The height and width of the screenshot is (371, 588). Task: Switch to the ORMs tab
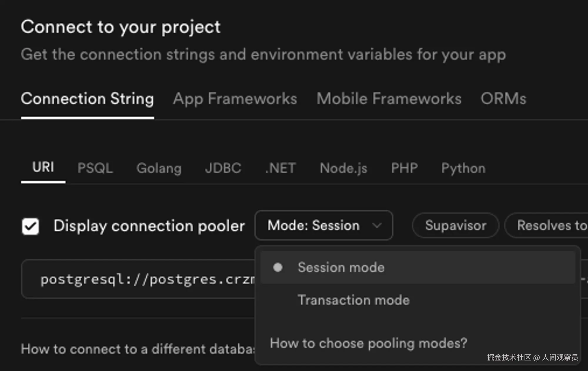503,99
